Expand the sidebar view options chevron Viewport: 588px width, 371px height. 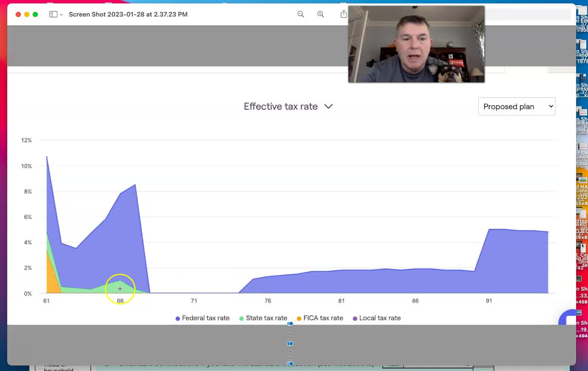tap(61, 14)
